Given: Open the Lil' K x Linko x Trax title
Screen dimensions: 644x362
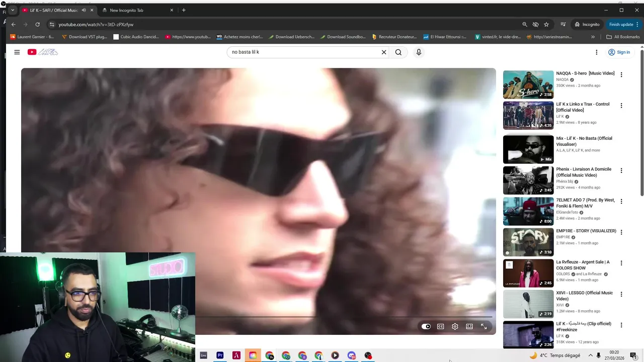Looking at the screenshot, I should tap(583, 107).
